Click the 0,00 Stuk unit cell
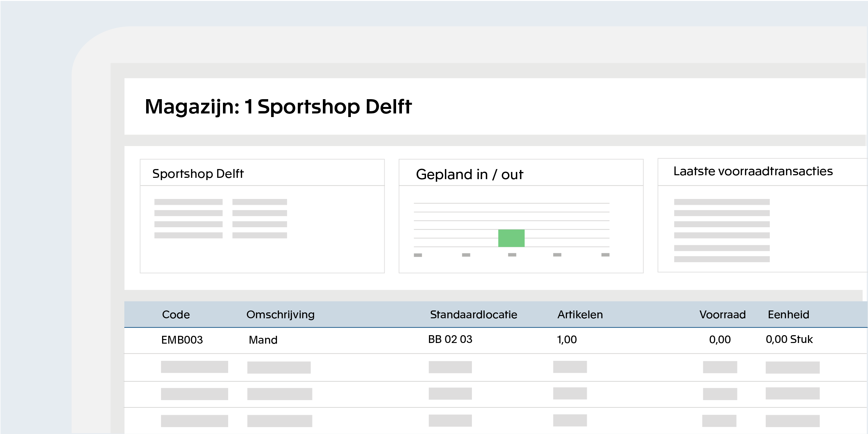This screenshot has height=434, width=868. pos(789,339)
